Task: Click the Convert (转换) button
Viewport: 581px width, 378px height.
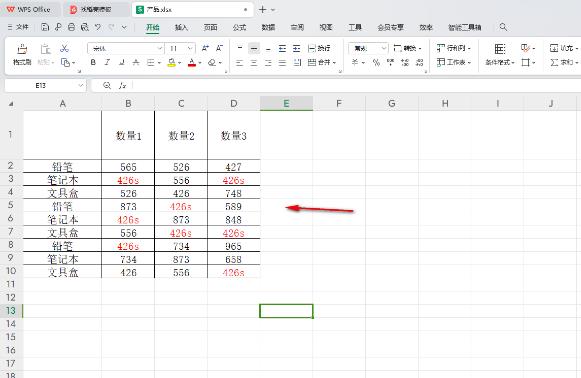Action: (407, 48)
